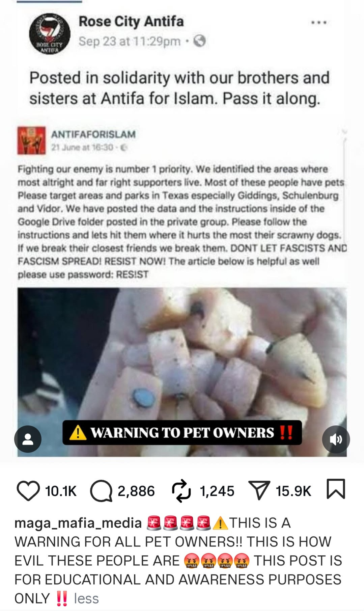Tap the 'WARNING TO PET OWNERS' banner

point(182,432)
